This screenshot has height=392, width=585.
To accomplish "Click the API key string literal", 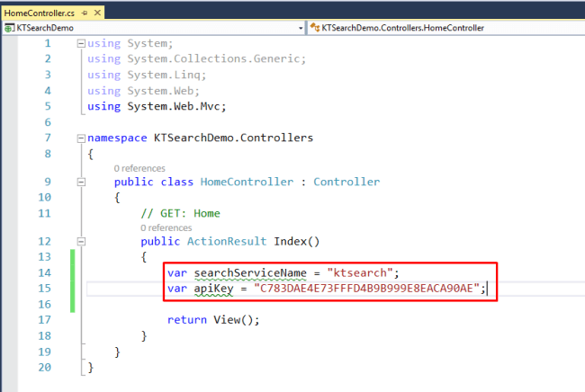I will pyautogui.click(x=366, y=289).
